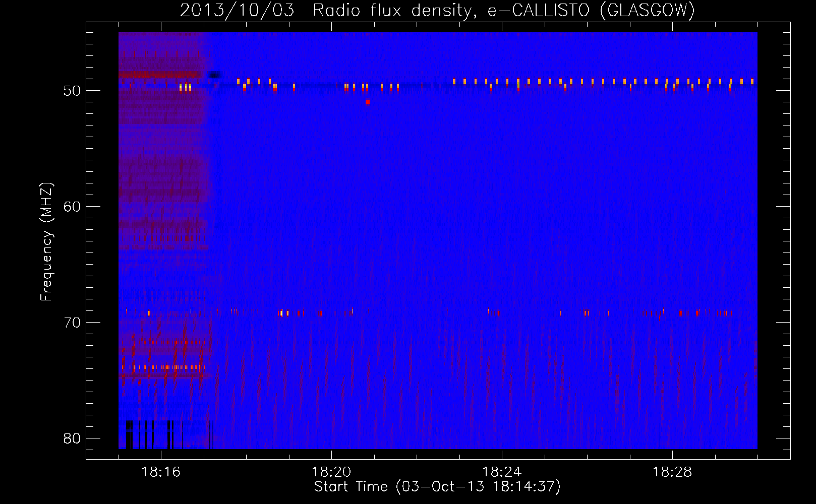Click the plot title 2013/10/03 Radio flux density
816x504 pixels.
point(437,10)
